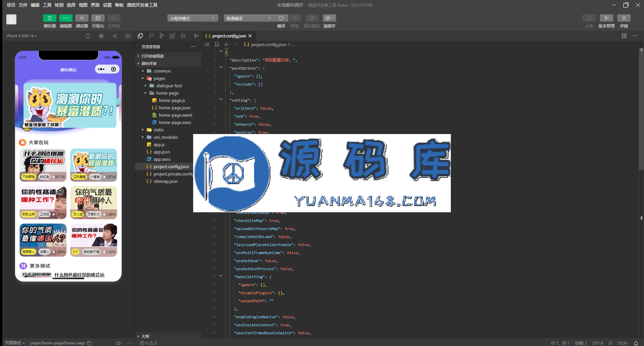The height and width of the screenshot is (346, 644).
Task: Select the project.config.json editor tab
Action: click(229, 36)
